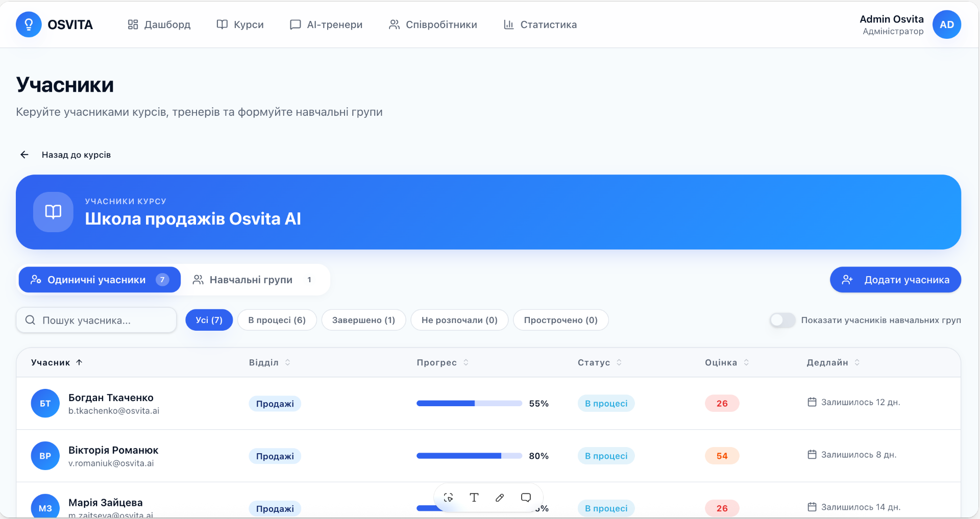Click calendar icon beside Залишилось 14 дн.
Viewport: 980px width, 519px height.
(812, 507)
